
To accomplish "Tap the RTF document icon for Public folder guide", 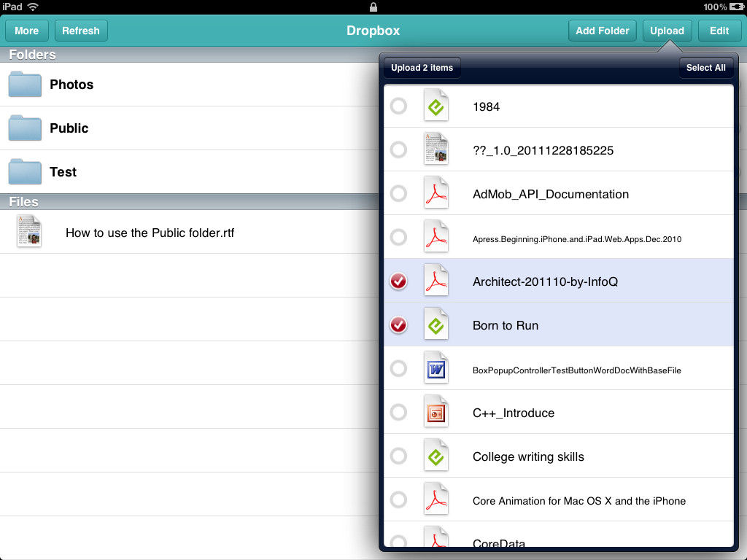I will [29, 231].
